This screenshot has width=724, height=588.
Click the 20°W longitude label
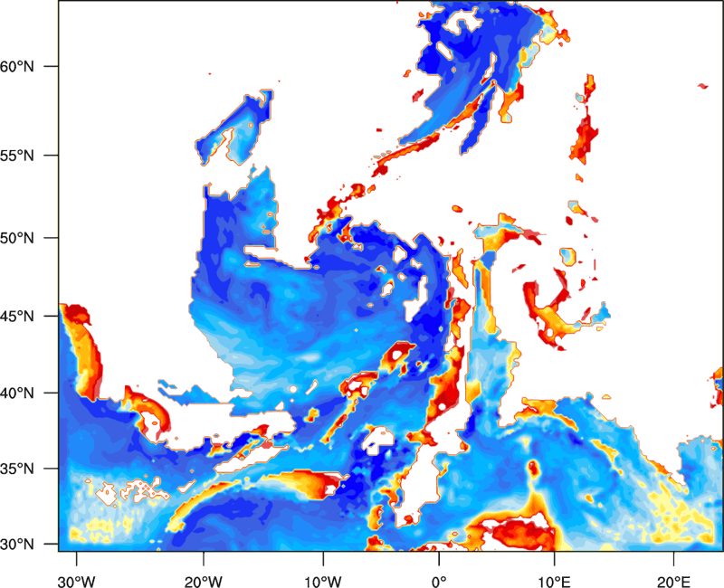pos(204,582)
